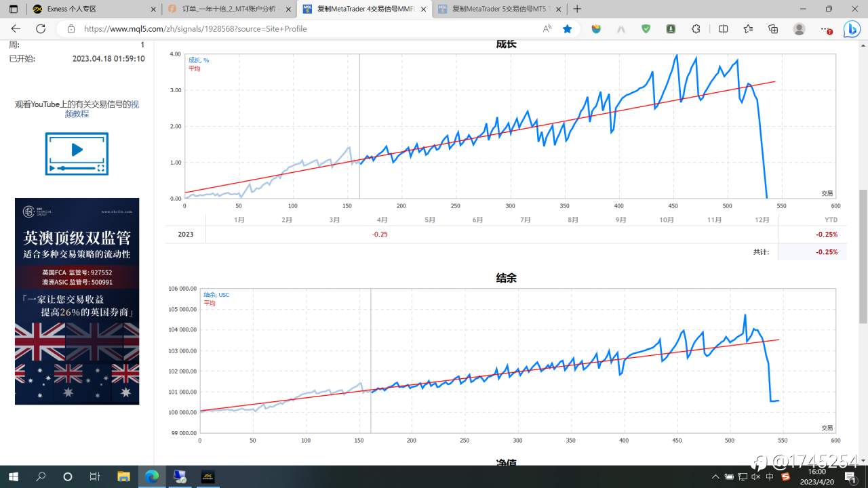
Task: Click the browser back arrow
Action: pyautogui.click(x=16, y=29)
